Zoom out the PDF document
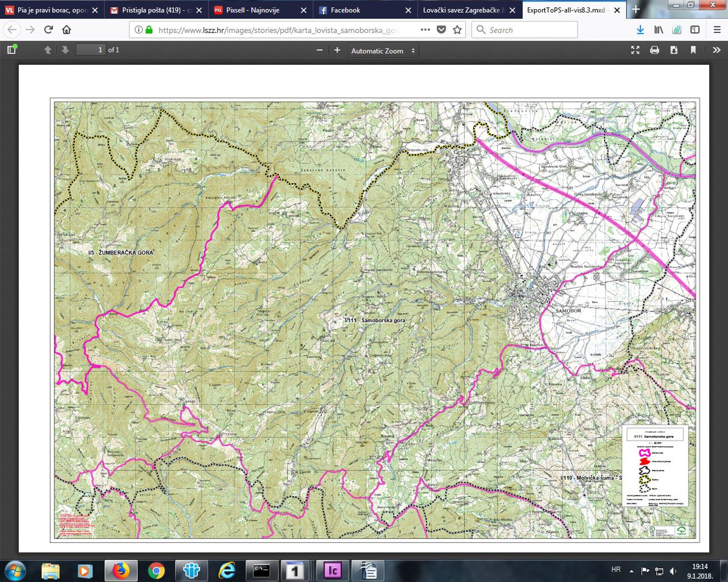728x582 pixels. click(320, 50)
